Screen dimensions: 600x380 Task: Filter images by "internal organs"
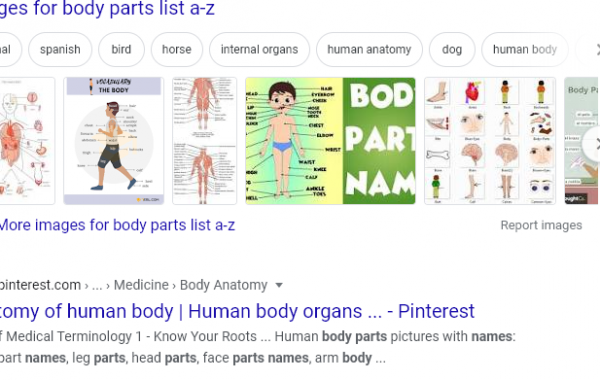click(x=259, y=49)
